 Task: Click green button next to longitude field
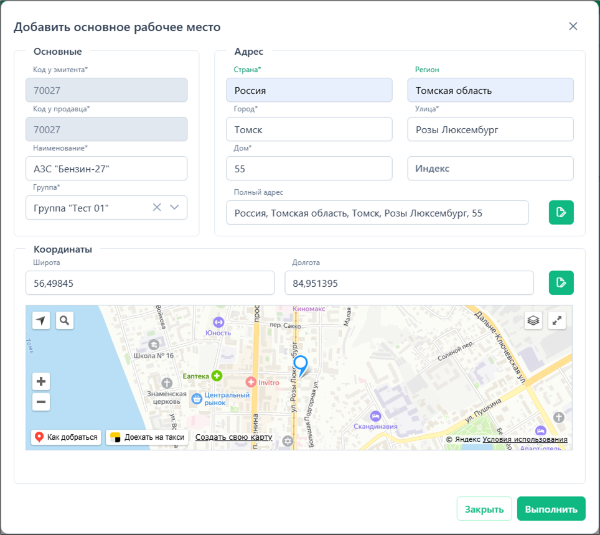pos(561,282)
